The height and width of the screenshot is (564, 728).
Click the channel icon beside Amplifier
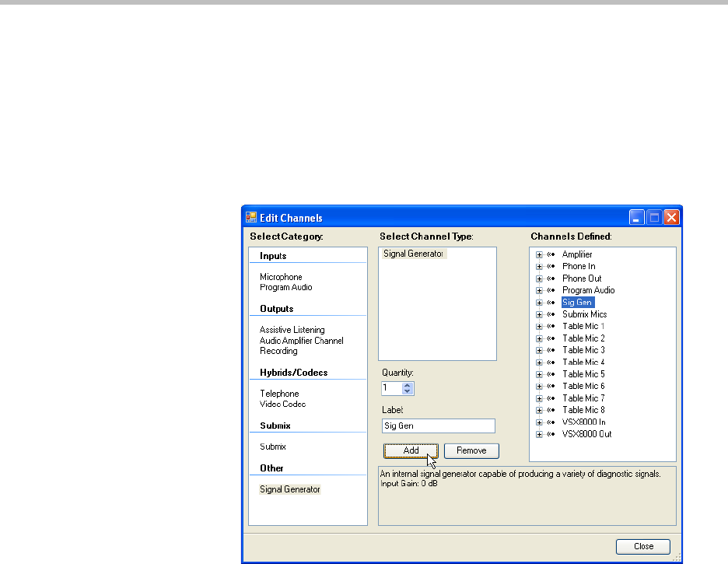pyautogui.click(x=551, y=255)
